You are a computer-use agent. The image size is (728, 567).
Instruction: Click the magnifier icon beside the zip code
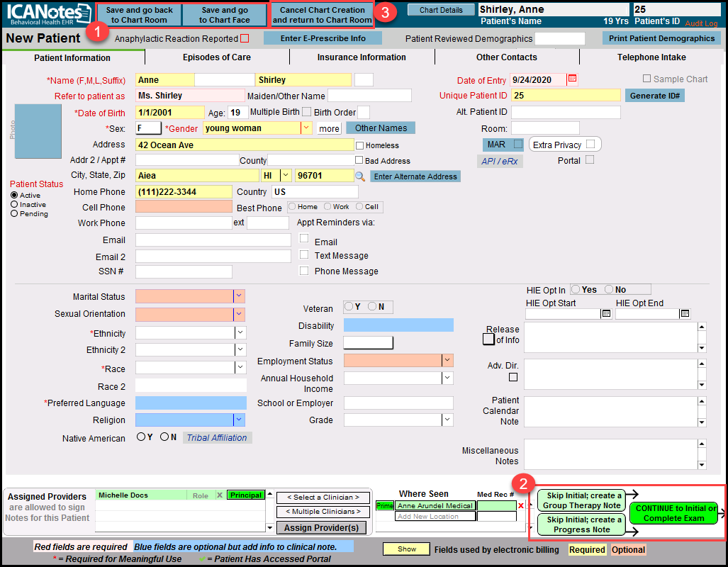[x=360, y=176]
